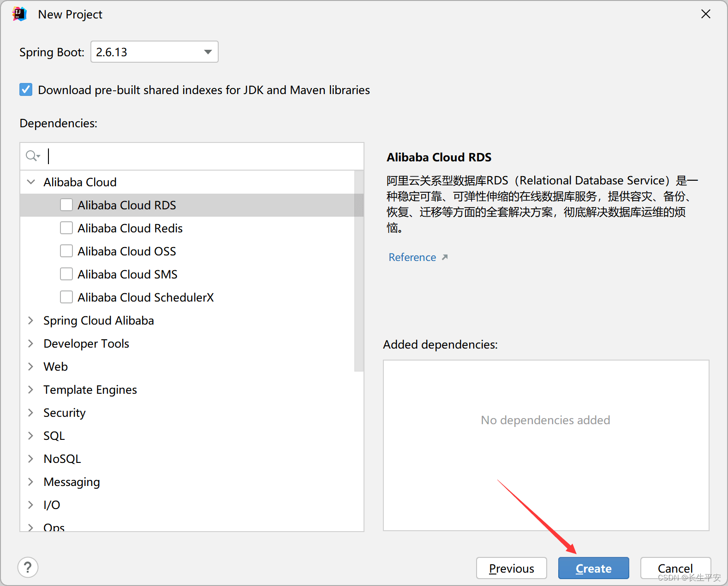Select the Web row label
Screen dimensions: 728x586
point(55,367)
